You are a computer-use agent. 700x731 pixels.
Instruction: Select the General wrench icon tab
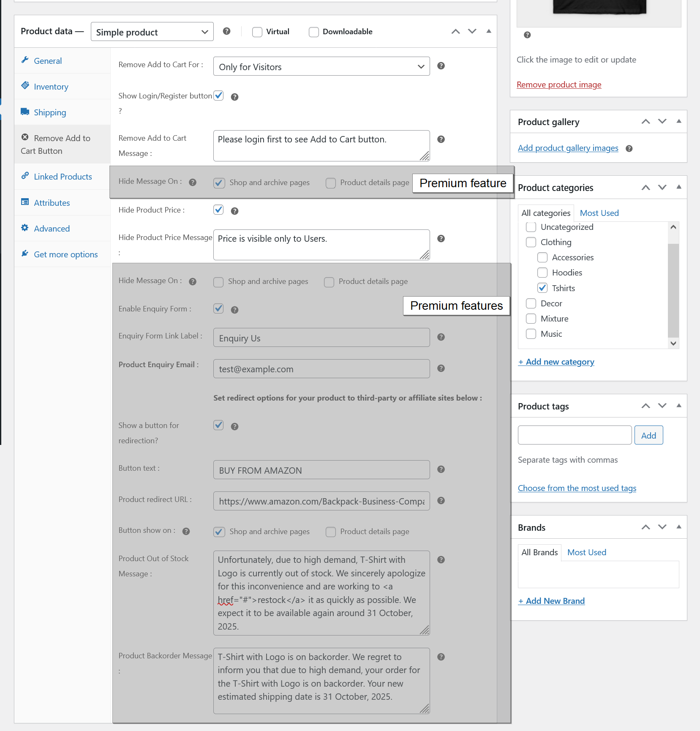click(x=26, y=60)
